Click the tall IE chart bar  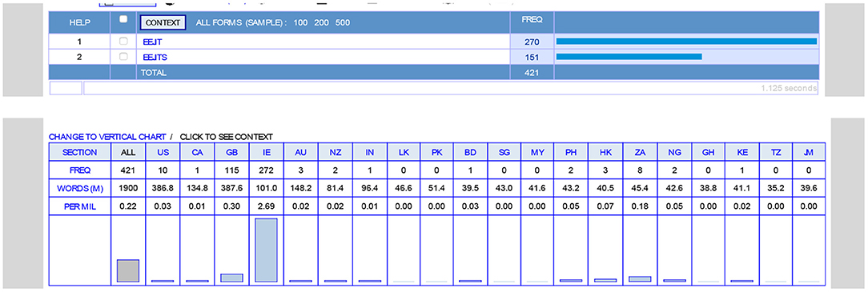coord(266,250)
